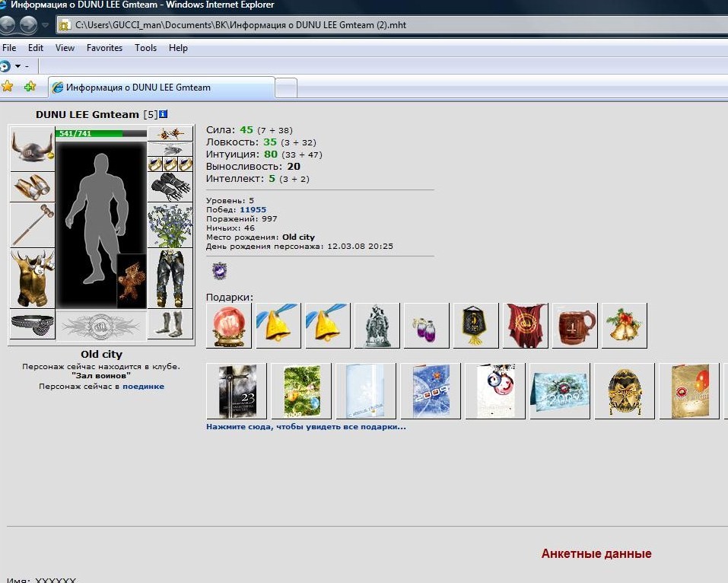Open the beige card with red balloon
The height and width of the screenshot is (583, 728).
pyautogui.click(x=689, y=391)
